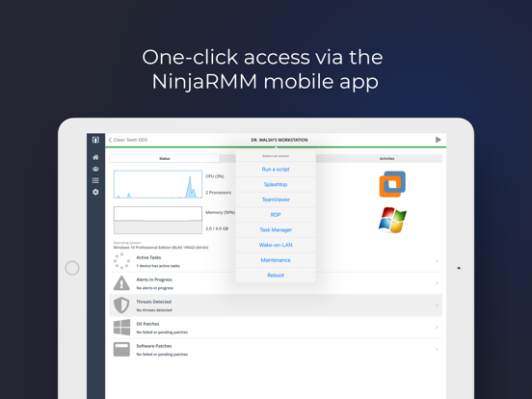Tap the play actions arrow in header

pos(438,140)
